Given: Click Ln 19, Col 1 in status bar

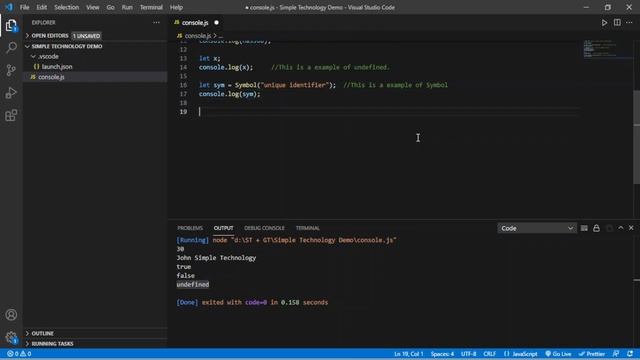Looking at the screenshot, I should pos(409,354).
